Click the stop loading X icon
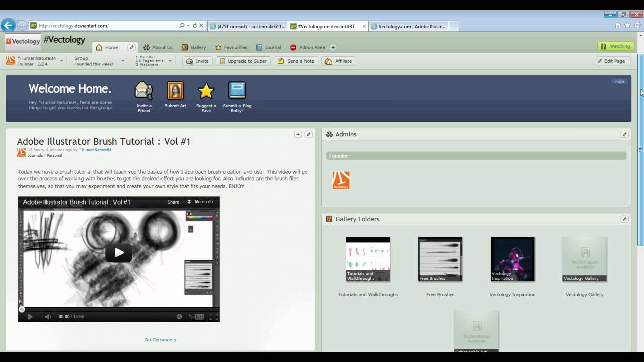Image resolution: width=644 pixels, height=362 pixels. (201, 25)
